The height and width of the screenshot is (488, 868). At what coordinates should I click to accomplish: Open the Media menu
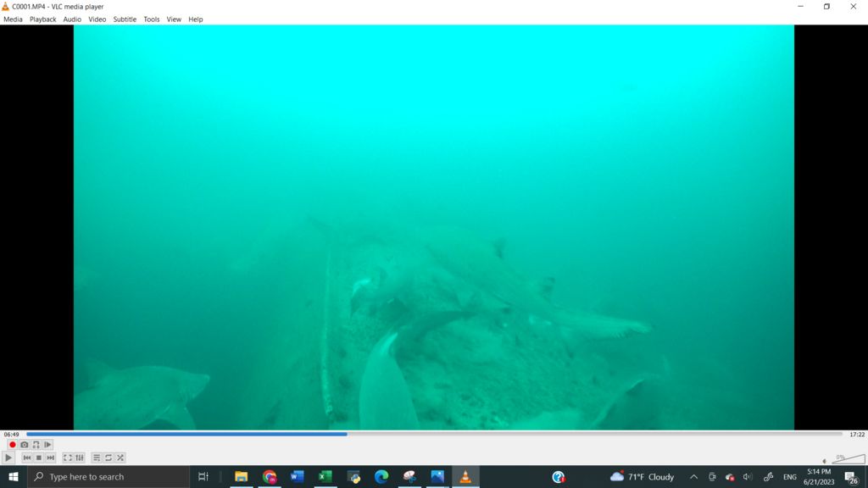[x=13, y=19]
